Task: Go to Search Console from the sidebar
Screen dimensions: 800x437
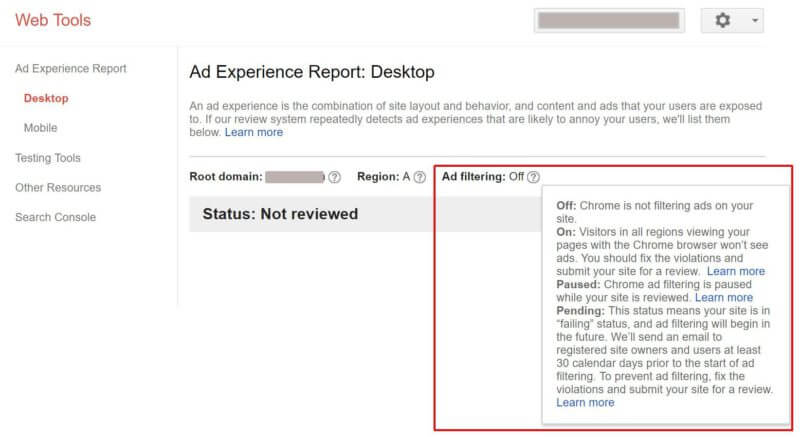Action: point(55,217)
